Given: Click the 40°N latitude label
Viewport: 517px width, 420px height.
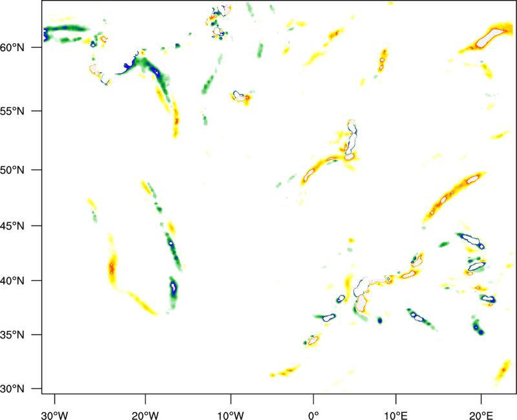Looking at the screenshot, I should point(12,281).
